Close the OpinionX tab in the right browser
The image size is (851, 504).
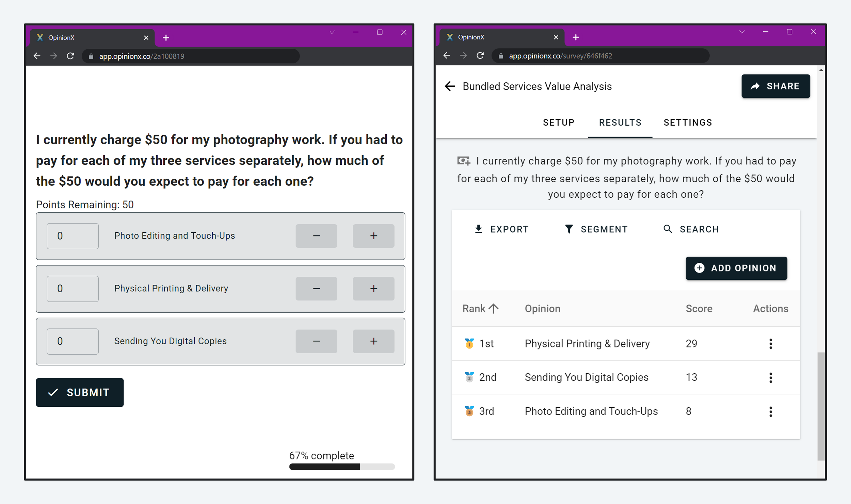tap(556, 37)
